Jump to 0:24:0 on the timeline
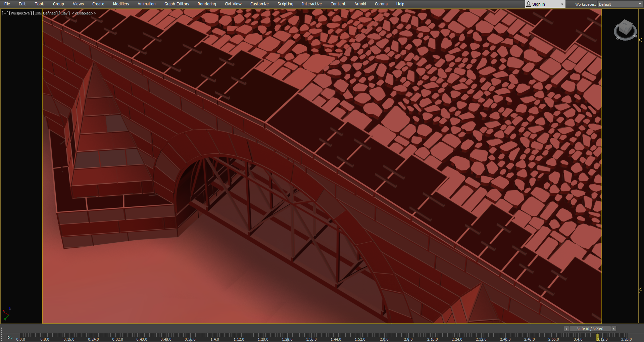Image resolution: width=644 pixels, height=342 pixels. [93, 339]
